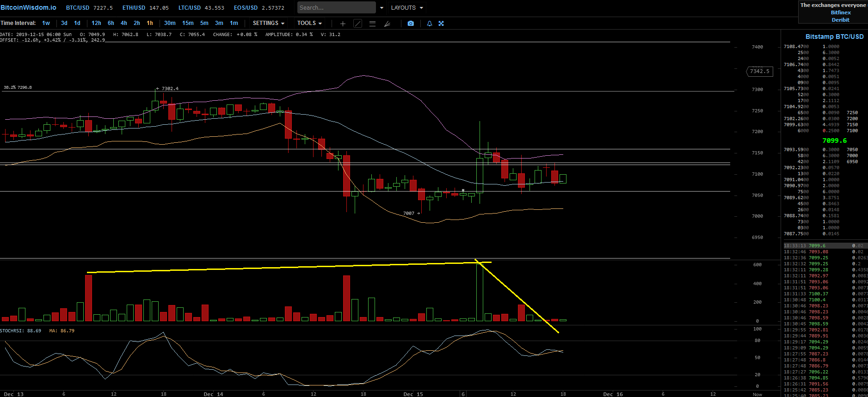Click the 7087.7500 bid price row
This screenshot has height=397, width=868.
click(x=812, y=234)
